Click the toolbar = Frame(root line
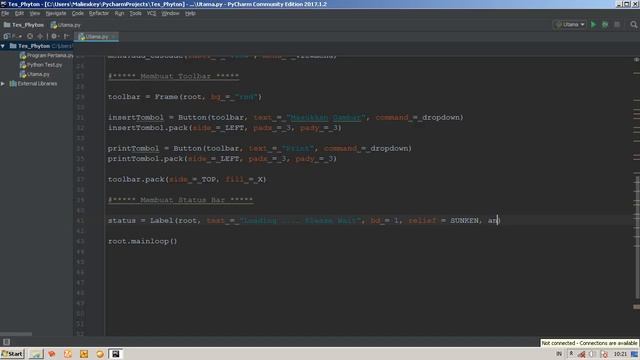Viewport: 640px width, 360px height. click(x=184, y=97)
